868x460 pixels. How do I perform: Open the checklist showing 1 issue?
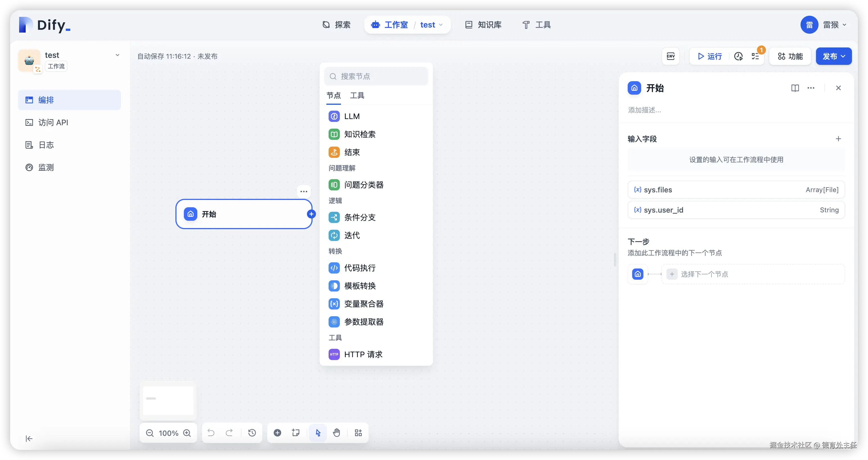pos(756,56)
